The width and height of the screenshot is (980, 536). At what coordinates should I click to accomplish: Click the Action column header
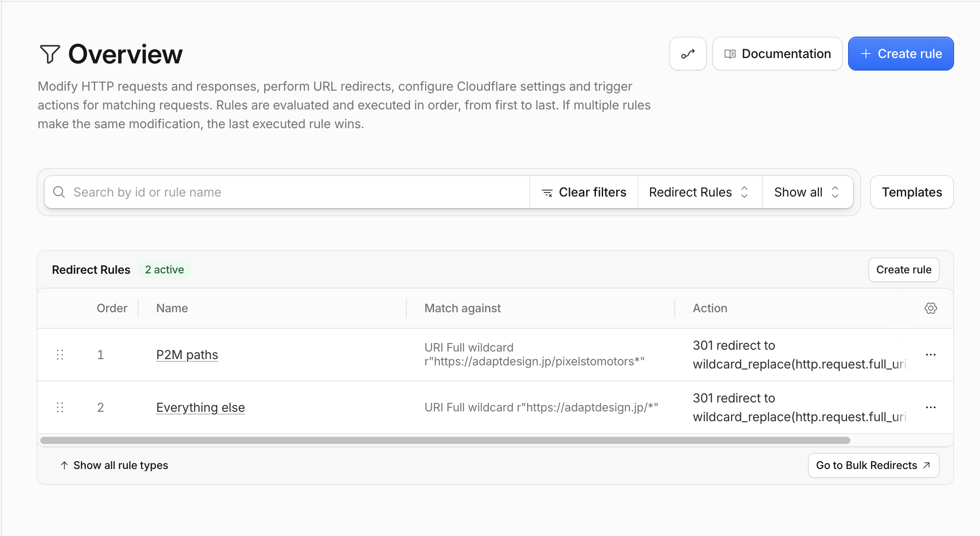(x=710, y=308)
